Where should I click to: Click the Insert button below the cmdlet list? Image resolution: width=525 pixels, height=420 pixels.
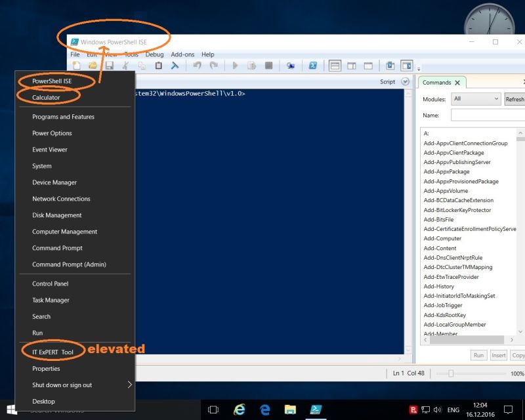coord(499,355)
